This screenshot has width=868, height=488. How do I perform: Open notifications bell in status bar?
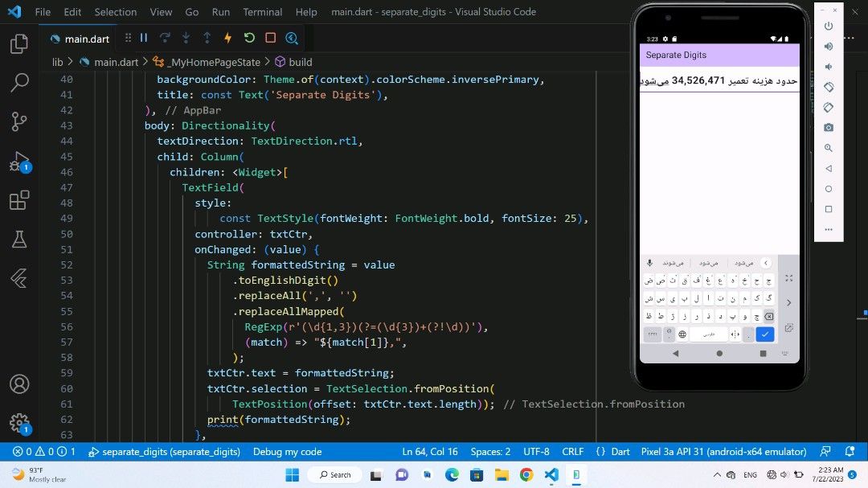[850, 452]
